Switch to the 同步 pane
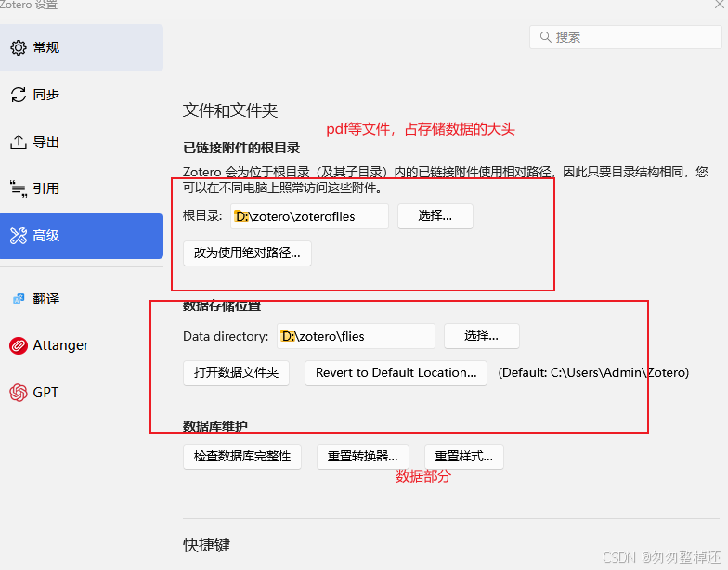This screenshot has width=728, height=570. pos(82,95)
